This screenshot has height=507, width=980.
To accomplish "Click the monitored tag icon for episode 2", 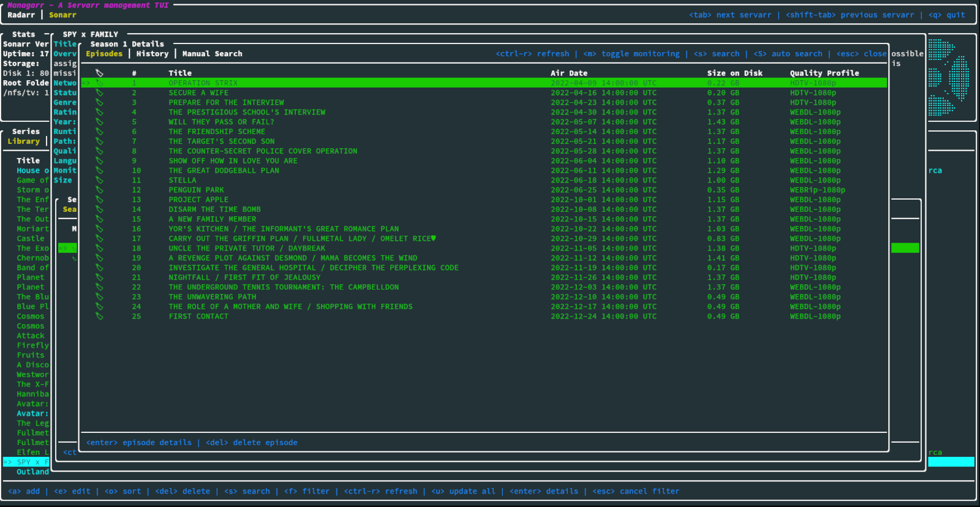I will tap(99, 93).
